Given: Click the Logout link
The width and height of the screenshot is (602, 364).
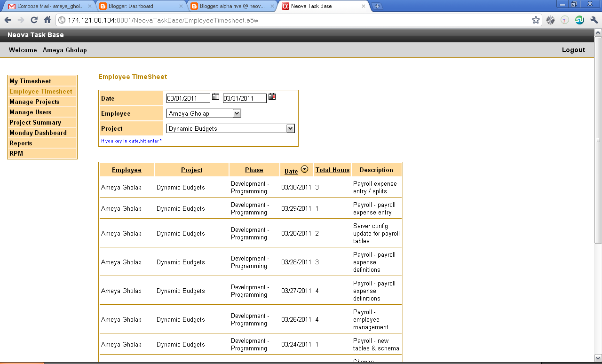Looking at the screenshot, I should click(x=573, y=49).
